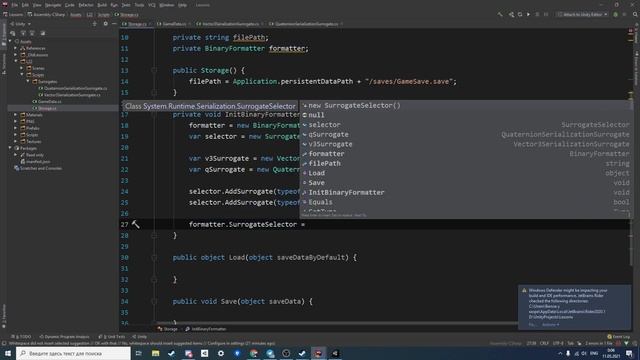Open the TODO tool window
The width and height of the screenshot is (640, 360).
tap(22, 337)
